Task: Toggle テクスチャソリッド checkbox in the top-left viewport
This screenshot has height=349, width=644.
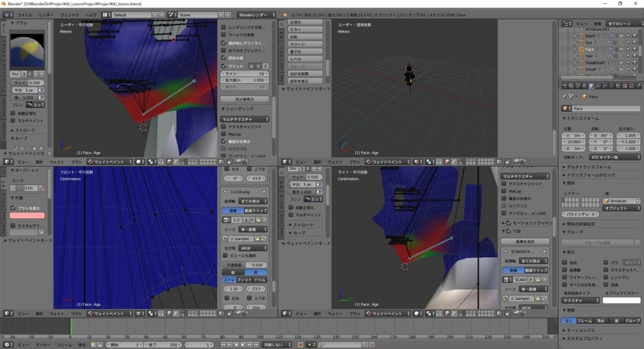Action: (x=223, y=127)
